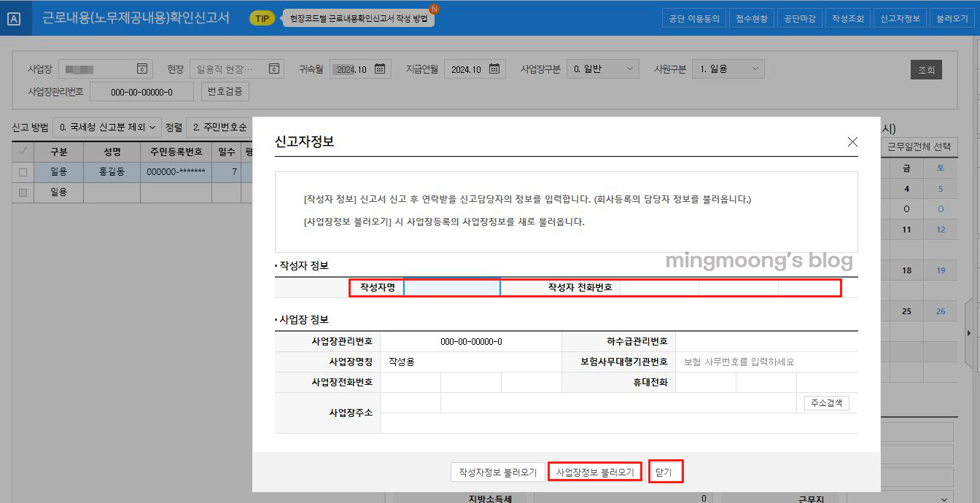Click the 작성자명 input field
980x503 pixels.
click(x=452, y=287)
